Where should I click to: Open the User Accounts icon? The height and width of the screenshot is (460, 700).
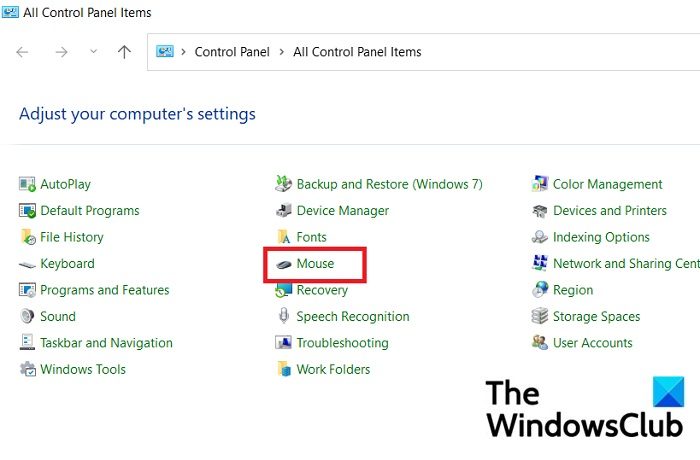click(x=540, y=343)
